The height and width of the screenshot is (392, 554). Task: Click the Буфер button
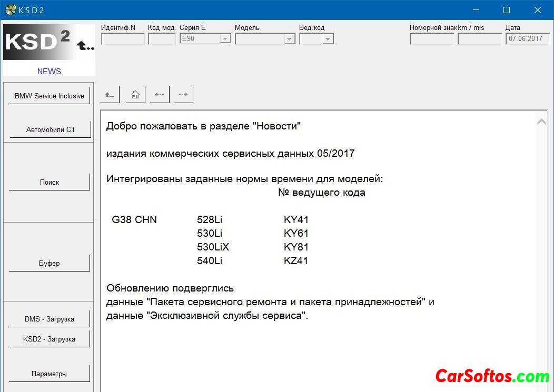(50, 264)
